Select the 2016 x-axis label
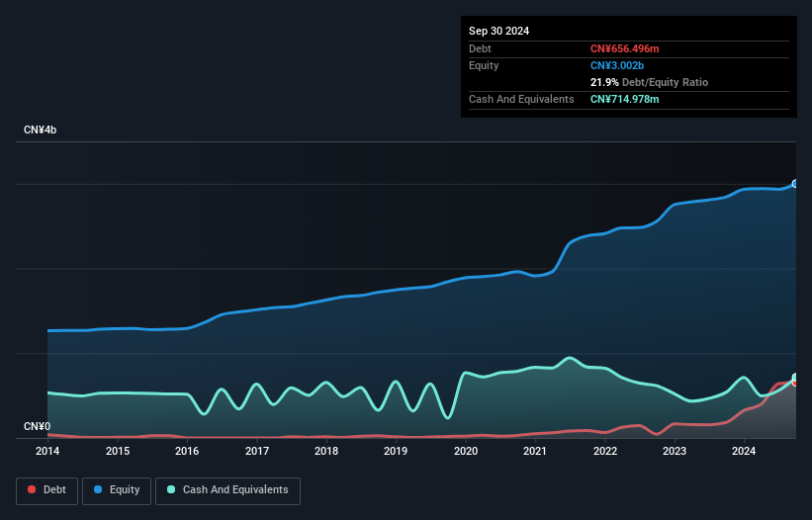The image size is (812, 520). (187, 452)
